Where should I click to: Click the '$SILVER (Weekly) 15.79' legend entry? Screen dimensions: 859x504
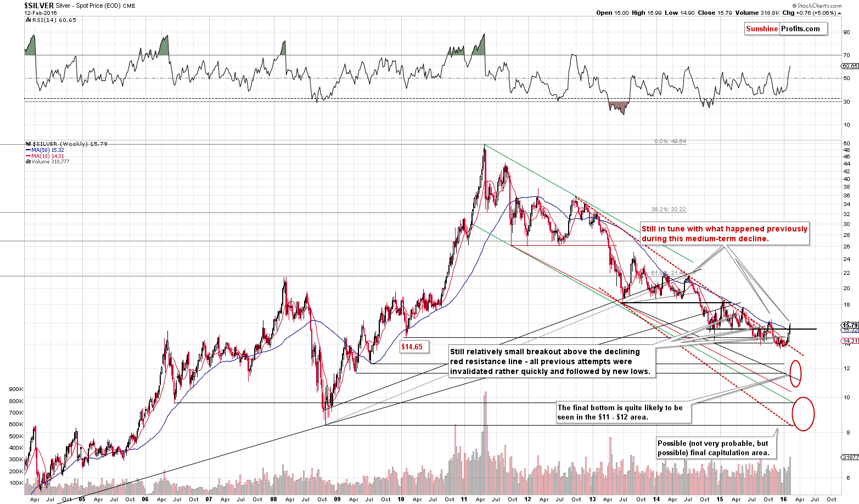66,144
